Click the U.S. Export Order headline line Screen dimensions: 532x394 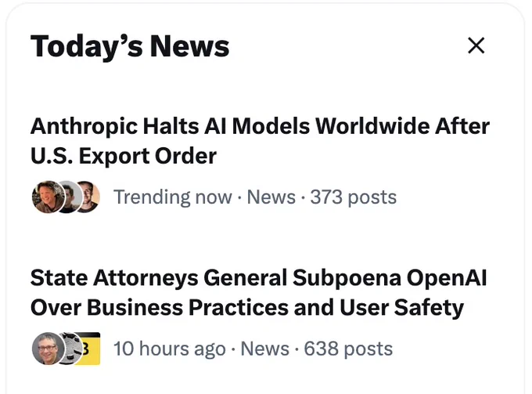124,156
